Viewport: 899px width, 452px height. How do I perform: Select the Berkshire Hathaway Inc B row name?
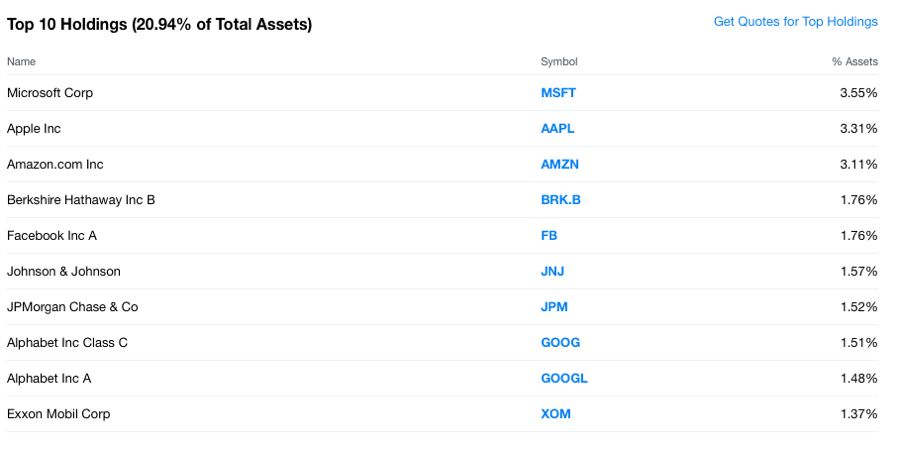[81, 200]
